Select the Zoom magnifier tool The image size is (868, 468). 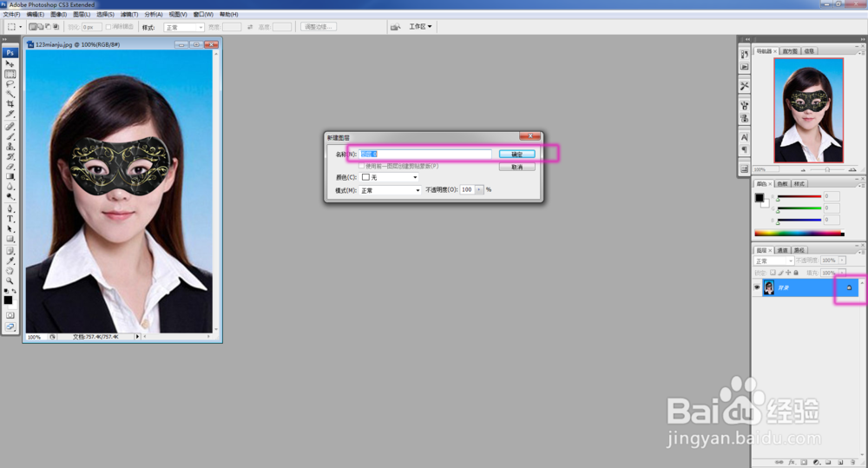tap(10, 280)
